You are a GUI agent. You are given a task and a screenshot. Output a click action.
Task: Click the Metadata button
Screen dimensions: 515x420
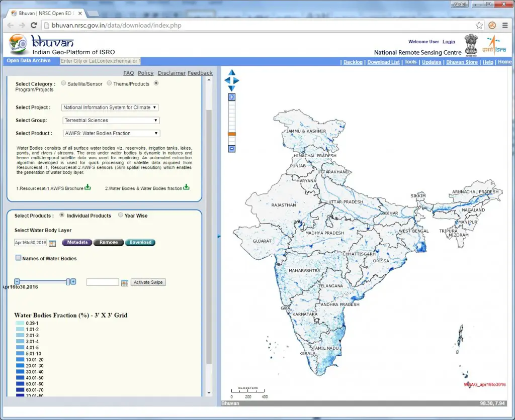coord(77,243)
